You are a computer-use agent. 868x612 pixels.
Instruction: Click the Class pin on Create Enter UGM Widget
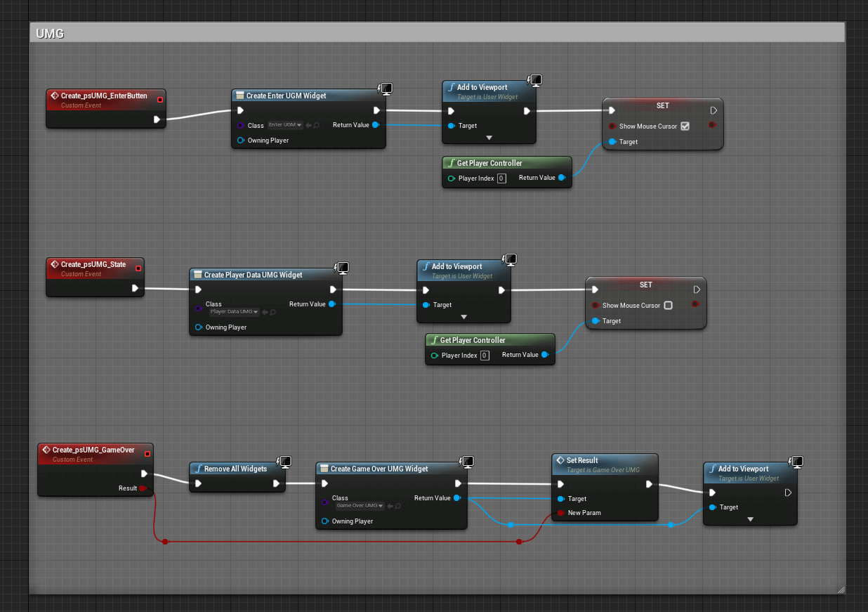240,126
